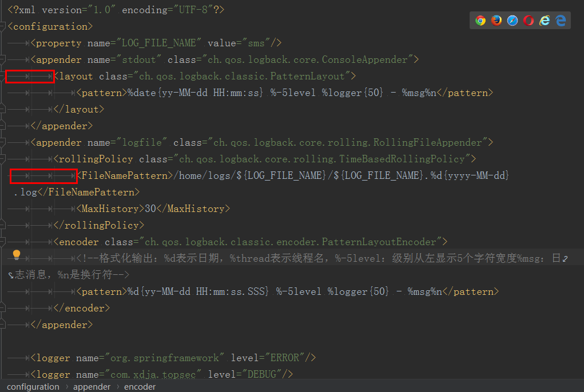Click the .log closing FileNamePattern line
Image resolution: width=584 pixels, height=392 pixels.
point(76,192)
